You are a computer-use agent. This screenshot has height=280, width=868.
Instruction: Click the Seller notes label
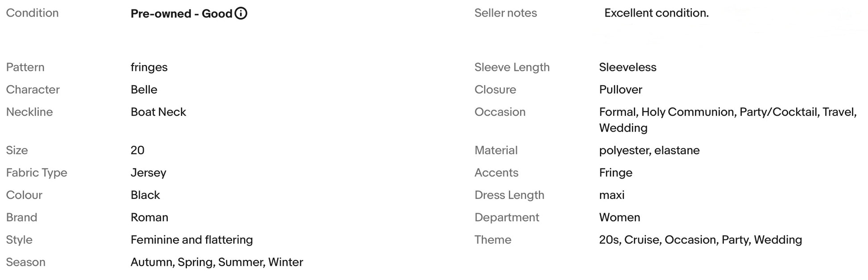pyautogui.click(x=505, y=13)
